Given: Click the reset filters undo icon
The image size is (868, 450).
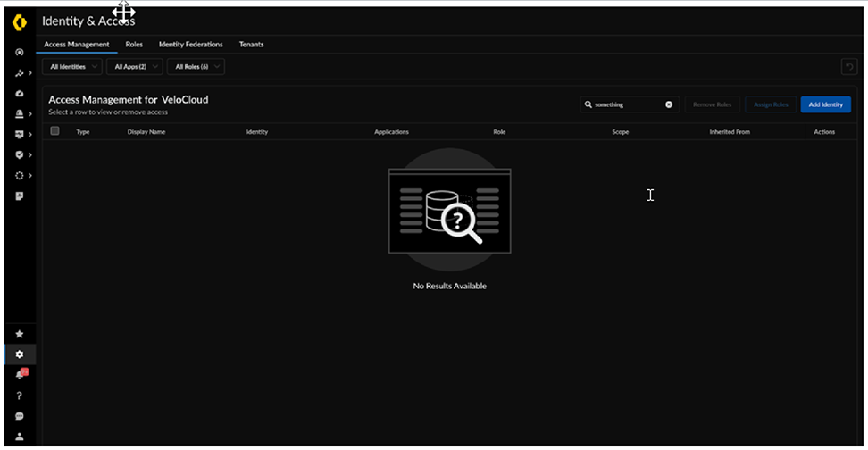Looking at the screenshot, I should 848,67.
